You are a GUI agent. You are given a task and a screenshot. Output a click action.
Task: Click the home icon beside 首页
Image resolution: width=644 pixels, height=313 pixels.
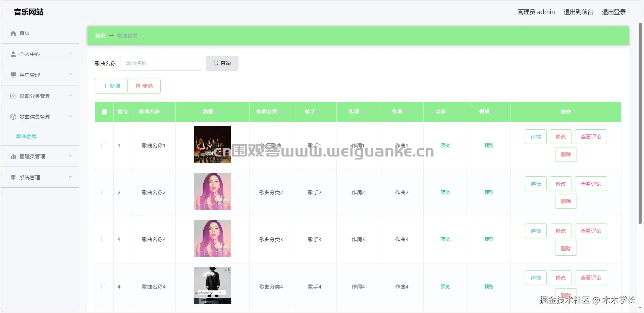(x=13, y=33)
